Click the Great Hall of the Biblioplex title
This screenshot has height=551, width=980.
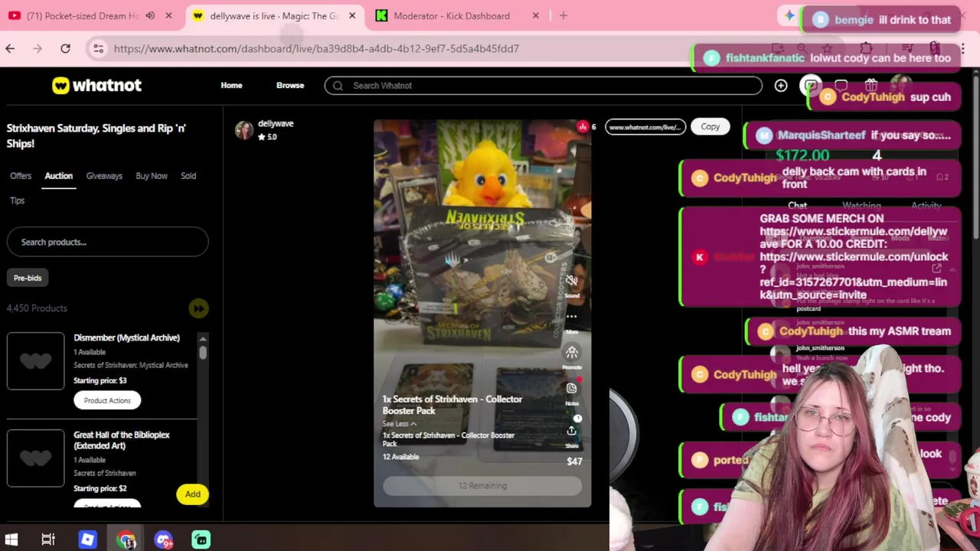click(x=122, y=440)
